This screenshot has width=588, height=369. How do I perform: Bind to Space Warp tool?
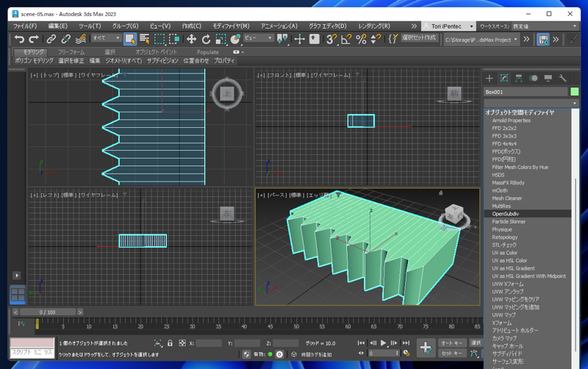click(x=81, y=39)
